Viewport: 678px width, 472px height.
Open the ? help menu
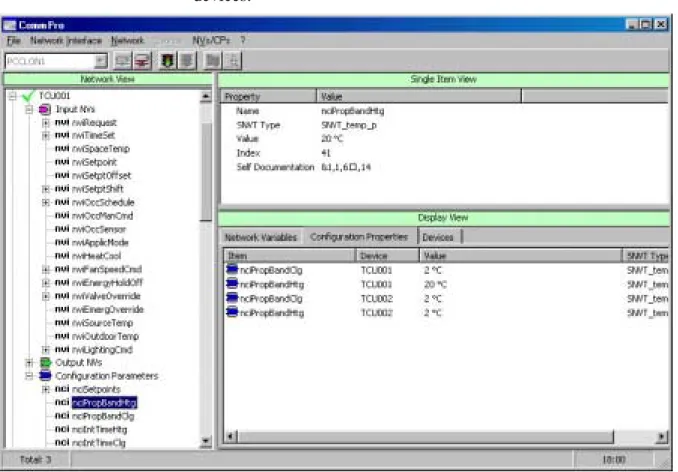click(243, 41)
